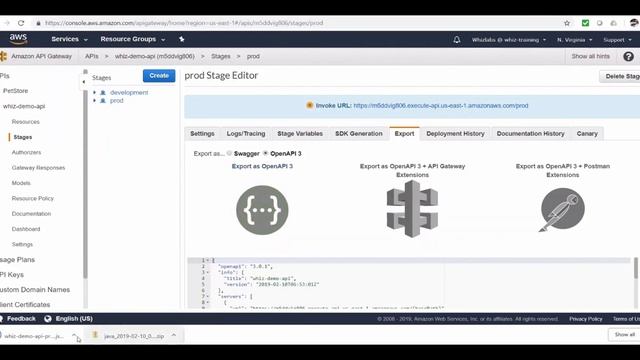Switch to the Stage Variables tab
Screen dimensions: 640x360
pos(300,133)
